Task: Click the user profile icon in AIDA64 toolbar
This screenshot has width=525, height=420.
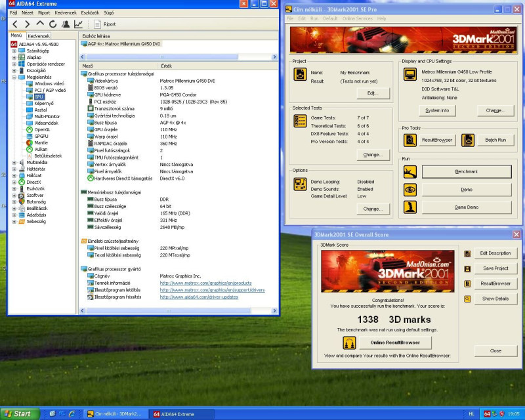Action: pos(65,24)
